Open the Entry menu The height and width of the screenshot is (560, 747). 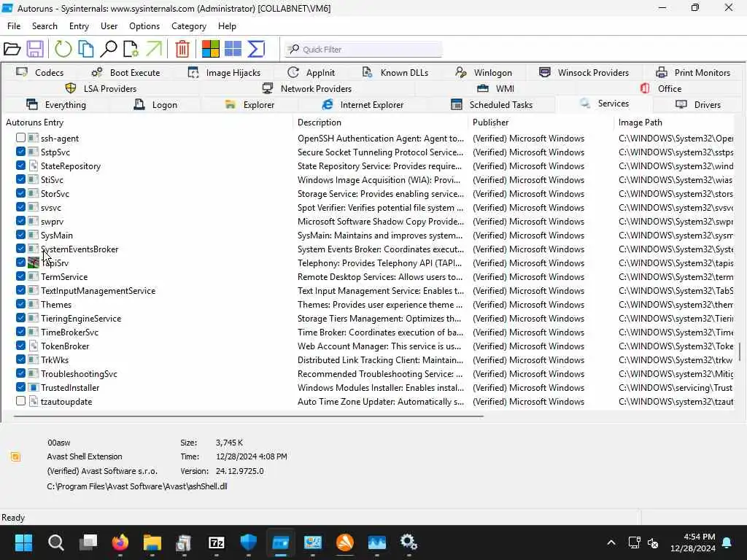tap(79, 26)
